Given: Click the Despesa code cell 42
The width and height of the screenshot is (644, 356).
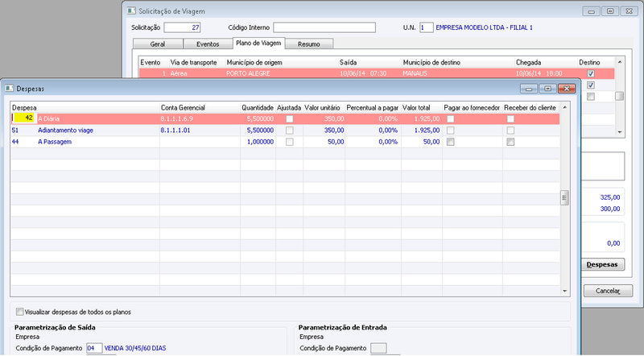Looking at the screenshot, I should point(24,118).
